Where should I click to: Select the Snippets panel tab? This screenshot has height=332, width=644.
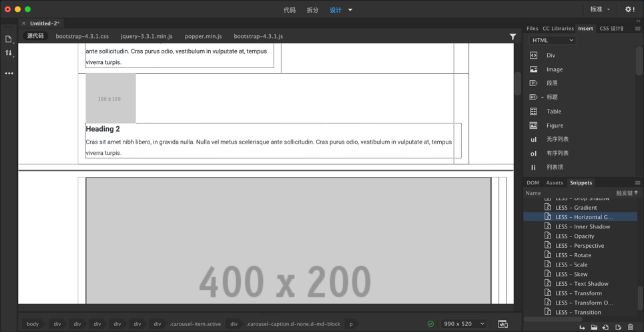click(x=581, y=183)
